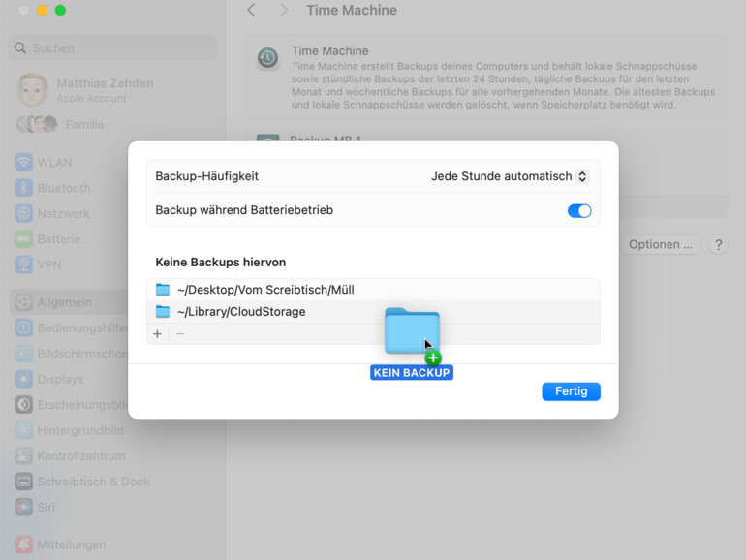The height and width of the screenshot is (560, 746).
Task: Go forward with the toolbar chevron
Action: click(284, 10)
